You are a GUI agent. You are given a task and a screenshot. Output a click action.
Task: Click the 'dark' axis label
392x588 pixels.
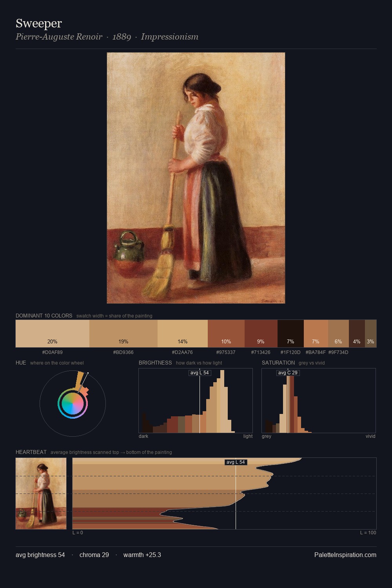143,436
